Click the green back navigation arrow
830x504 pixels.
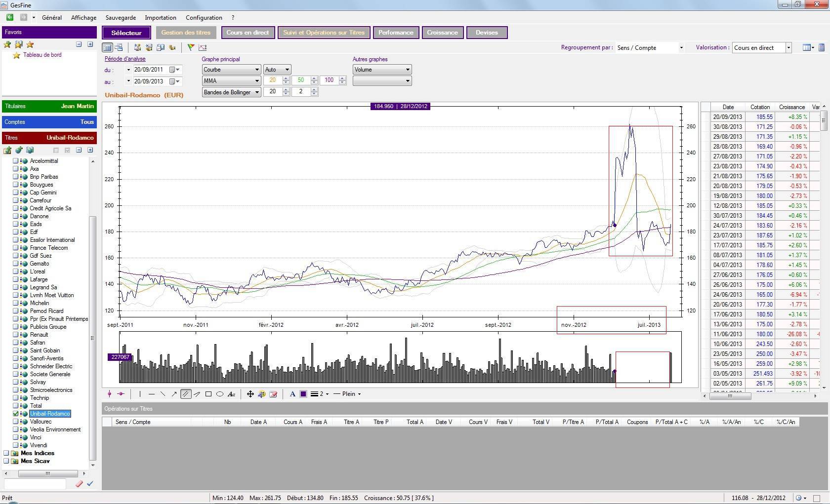click(9, 17)
